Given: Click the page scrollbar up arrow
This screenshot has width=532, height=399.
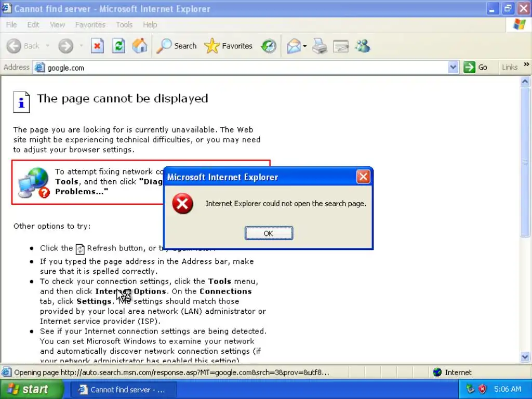Looking at the screenshot, I should [x=525, y=82].
